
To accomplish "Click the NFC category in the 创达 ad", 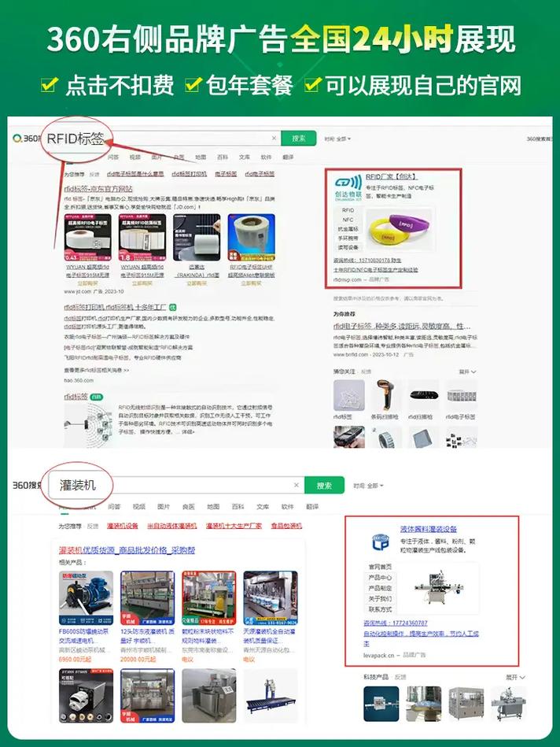I will point(348,220).
